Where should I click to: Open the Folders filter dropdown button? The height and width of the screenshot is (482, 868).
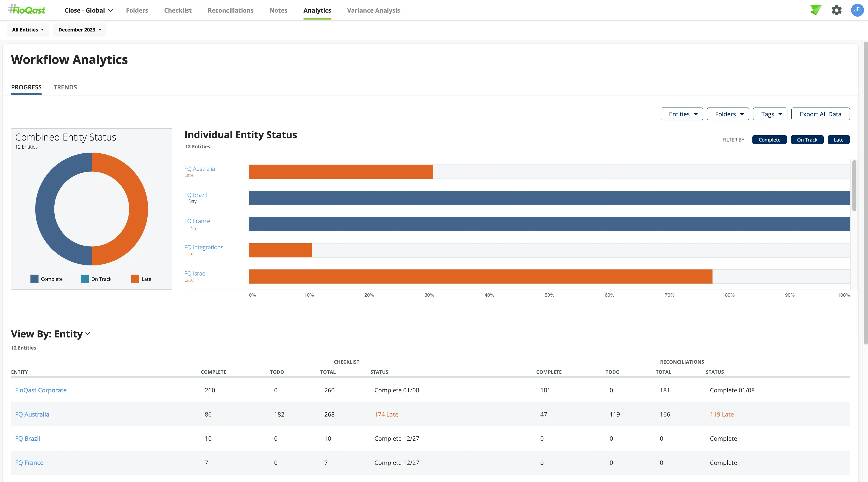point(728,114)
